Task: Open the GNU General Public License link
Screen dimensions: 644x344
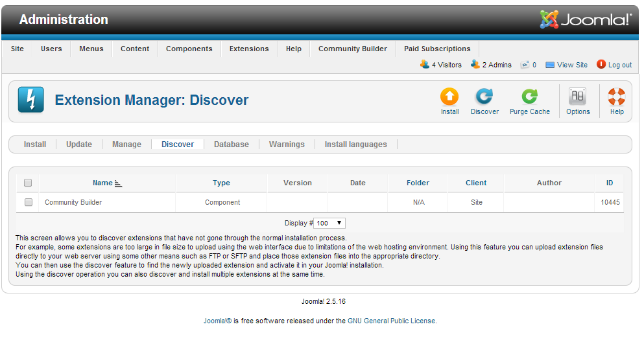Action: 392,321
